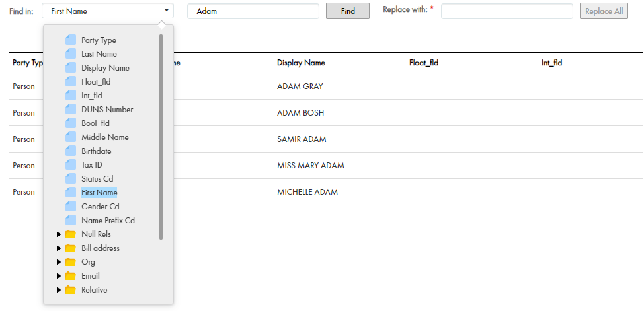Click the Tax ID field file icon
This screenshot has height=311, width=644.
click(x=71, y=165)
